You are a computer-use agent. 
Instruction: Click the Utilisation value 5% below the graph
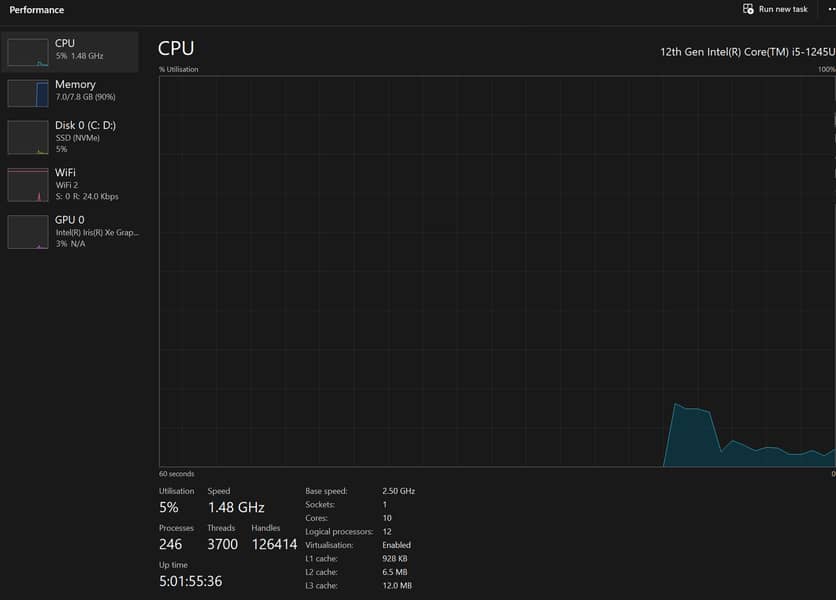click(168, 507)
